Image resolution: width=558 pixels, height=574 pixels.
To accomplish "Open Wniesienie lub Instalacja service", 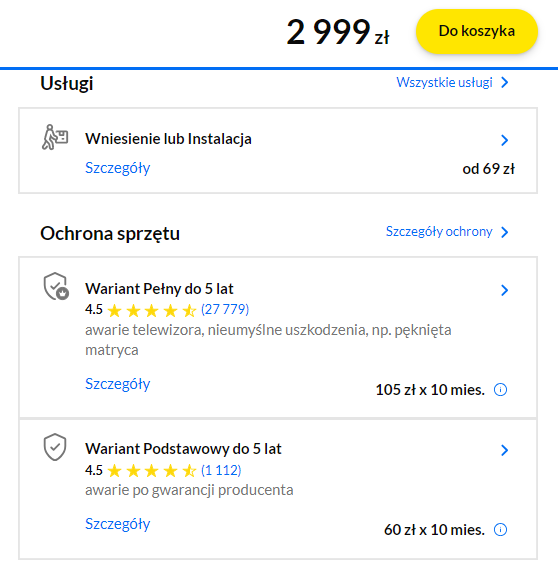I will [x=168, y=139].
